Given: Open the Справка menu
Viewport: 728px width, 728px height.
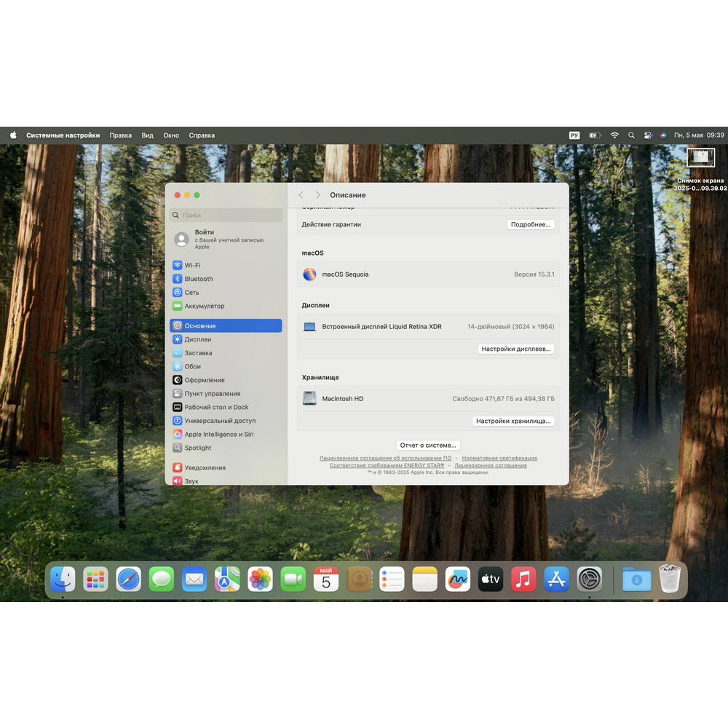Looking at the screenshot, I should coord(202,135).
